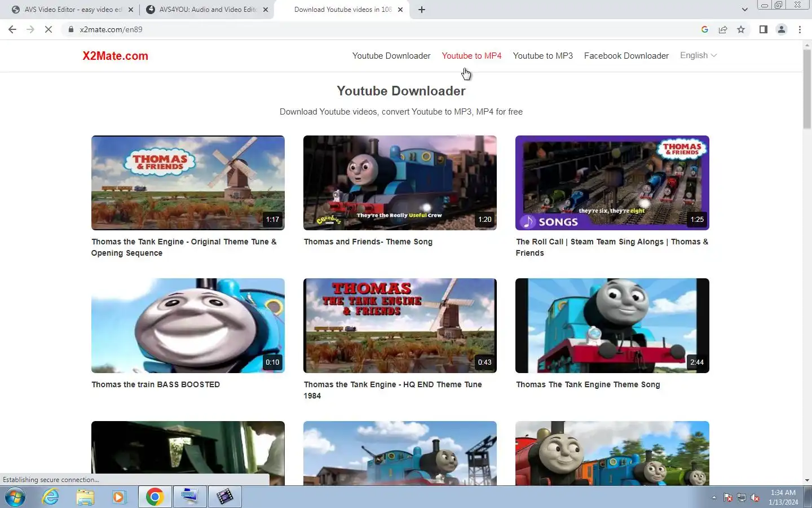The width and height of the screenshot is (812, 508).
Task: Open a new tab with plus button
Action: tap(422, 10)
